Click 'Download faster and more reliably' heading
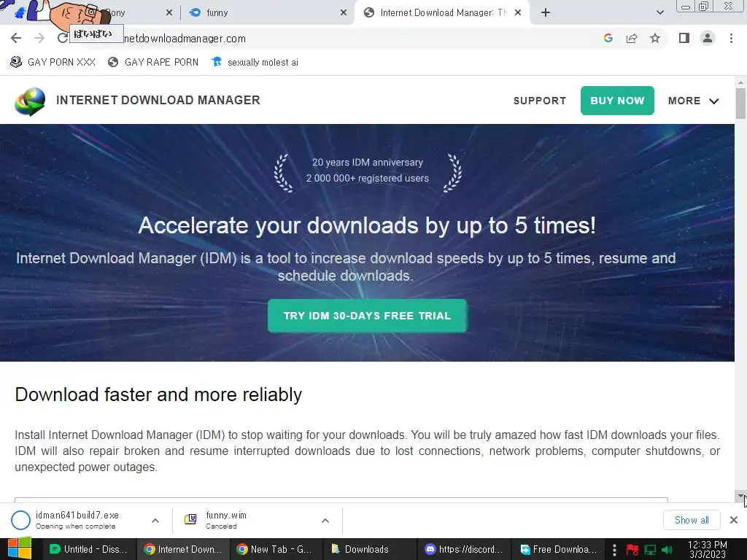 [x=158, y=394]
